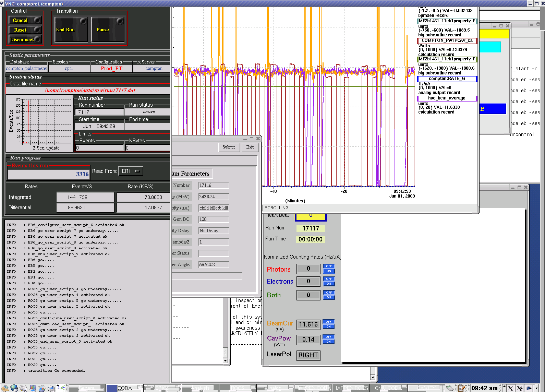
Task: Select the COMPTON_PW1PCAV_ca legend entry
Action: (x=447, y=40)
